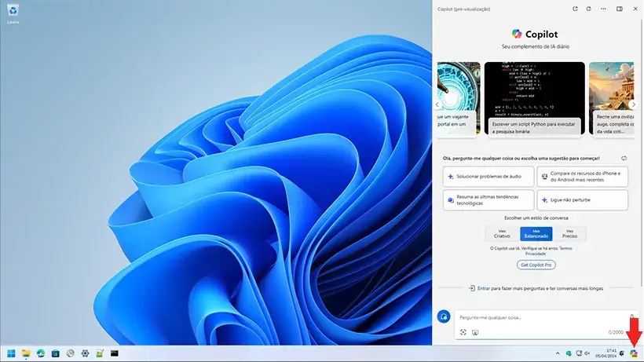
Task: Choose 'Resuma as últimas tendências tecnológicas'
Action: (x=488, y=200)
